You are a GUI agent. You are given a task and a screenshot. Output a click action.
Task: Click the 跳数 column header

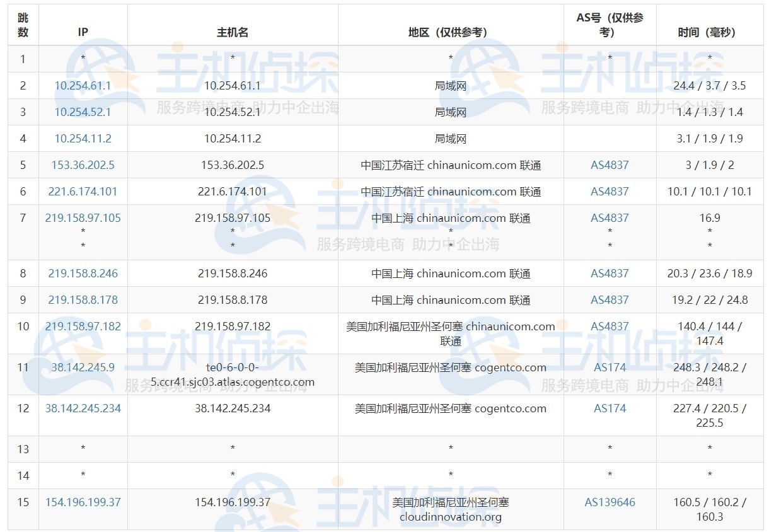23,25
